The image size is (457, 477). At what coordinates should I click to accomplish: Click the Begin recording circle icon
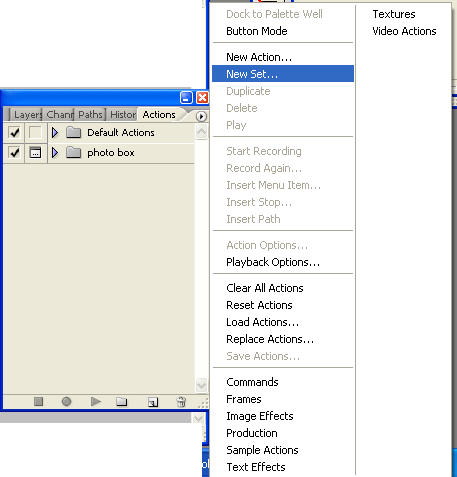(66, 401)
